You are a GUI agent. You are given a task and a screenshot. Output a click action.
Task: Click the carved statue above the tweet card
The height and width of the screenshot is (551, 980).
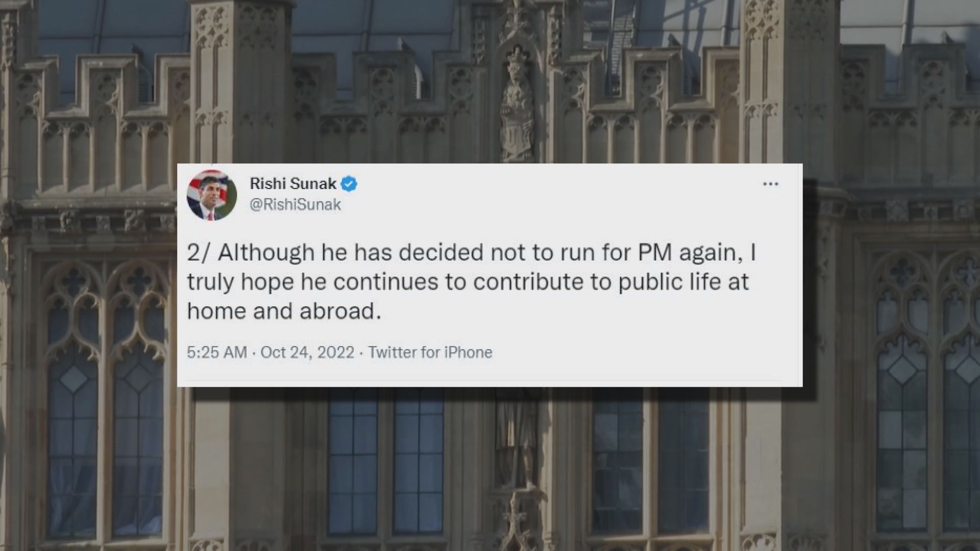517,110
